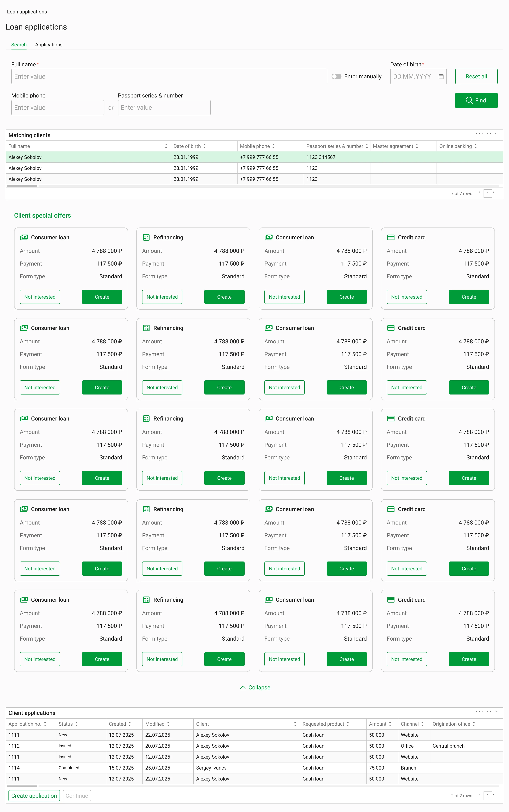Collapse the Matching clients panel
Image resolution: width=509 pixels, height=812 pixels.
[496, 134]
